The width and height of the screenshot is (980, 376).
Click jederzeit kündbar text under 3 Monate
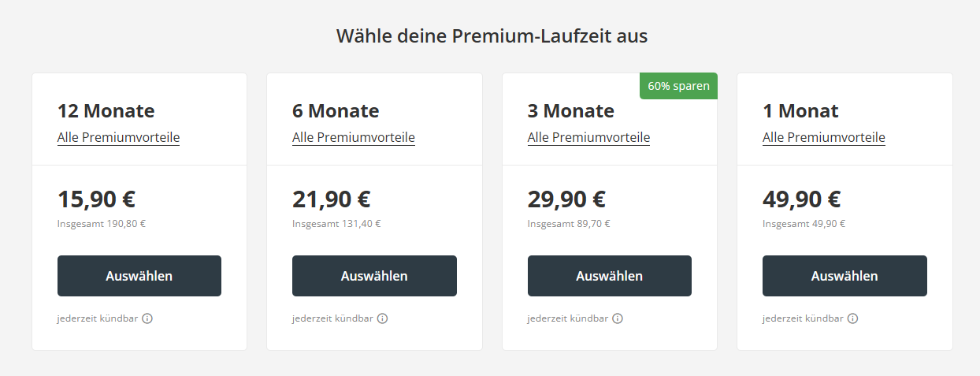click(568, 318)
